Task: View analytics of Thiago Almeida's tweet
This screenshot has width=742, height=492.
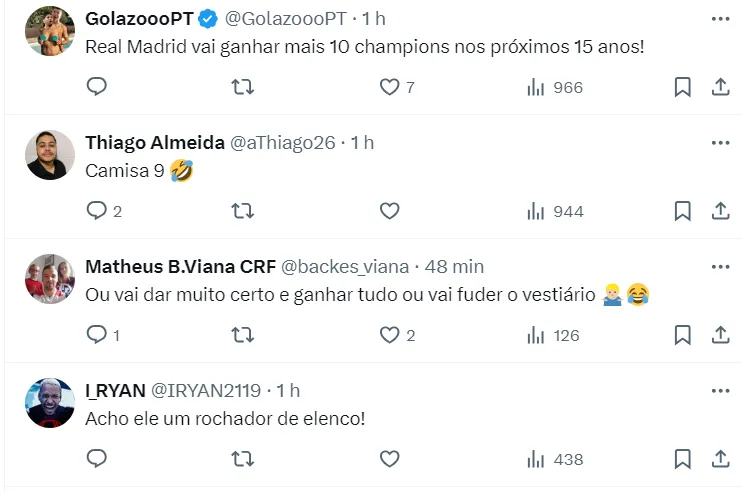Action: pos(554,211)
